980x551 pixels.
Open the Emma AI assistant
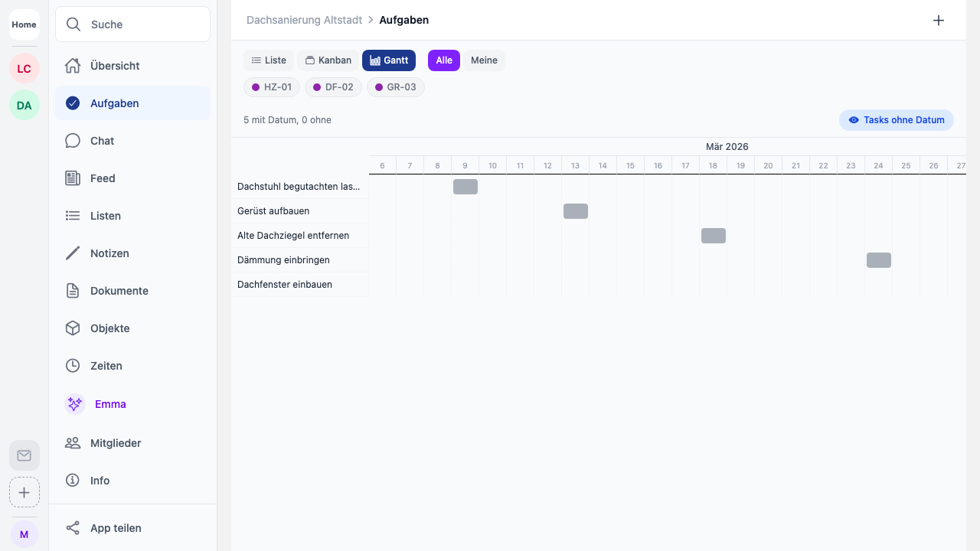(109, 404)
